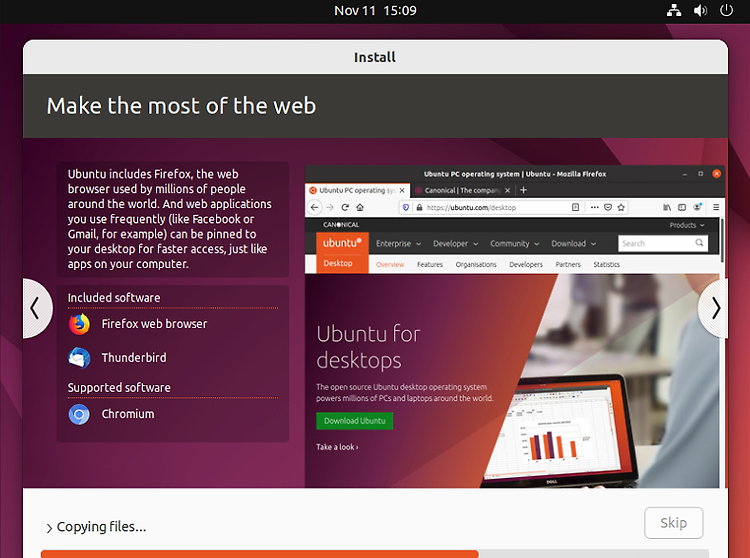Image resolution: width=750 pixels, height=558 pixels.
Task: Open a new Firefox tab with plus
Action: pyautogui.click(x=523, y=190)
